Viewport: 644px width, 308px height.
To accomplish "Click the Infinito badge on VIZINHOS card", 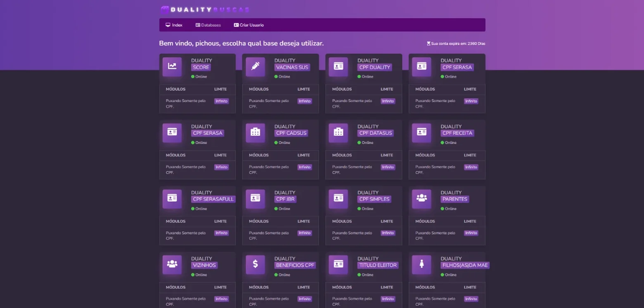I will click(222, 299).
